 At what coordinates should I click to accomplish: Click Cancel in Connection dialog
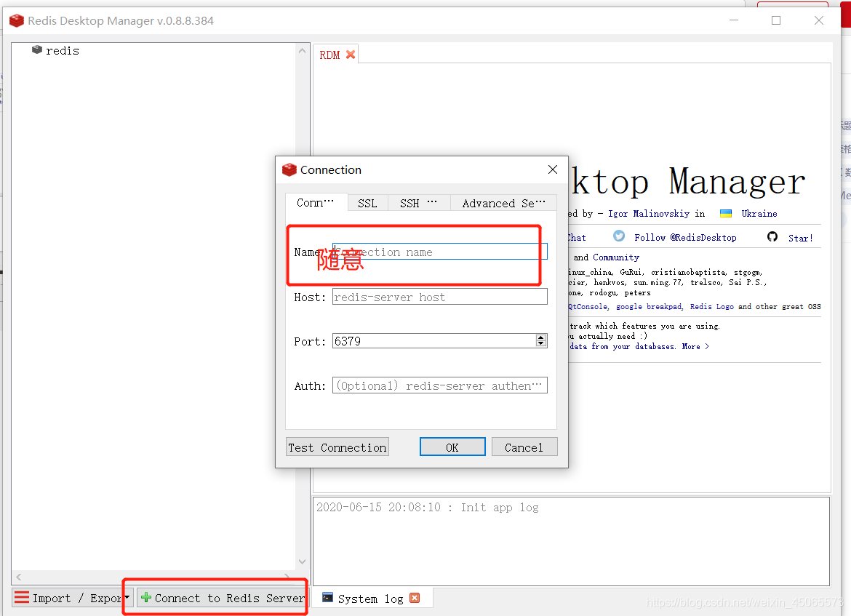524,447
